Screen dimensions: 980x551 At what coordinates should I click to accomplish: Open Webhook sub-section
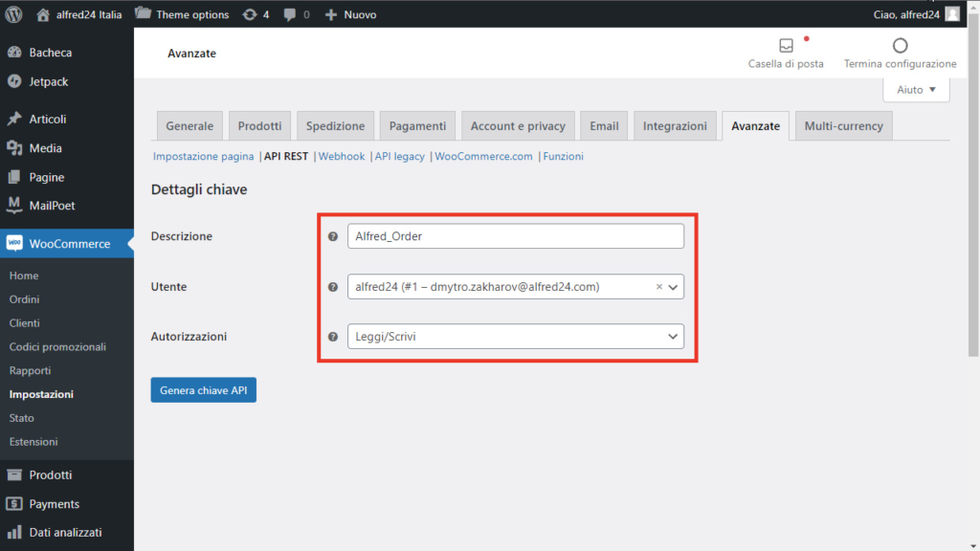(342, 156)
